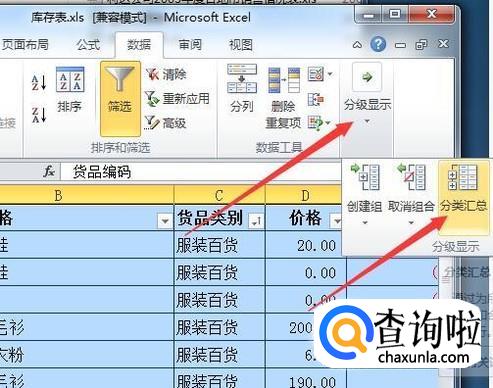493x388 pixels.
Task: Click the blue Help question mark icon
Action: click(378, 44)
